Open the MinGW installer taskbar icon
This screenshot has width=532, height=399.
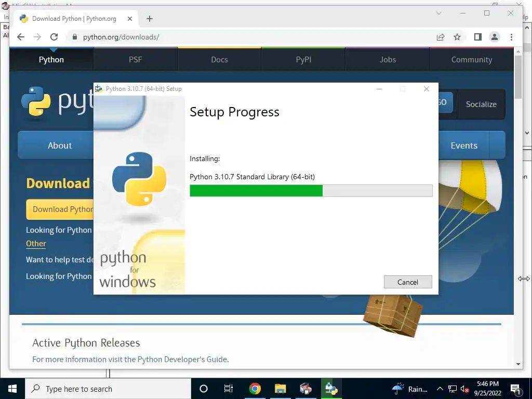point(305,389)
